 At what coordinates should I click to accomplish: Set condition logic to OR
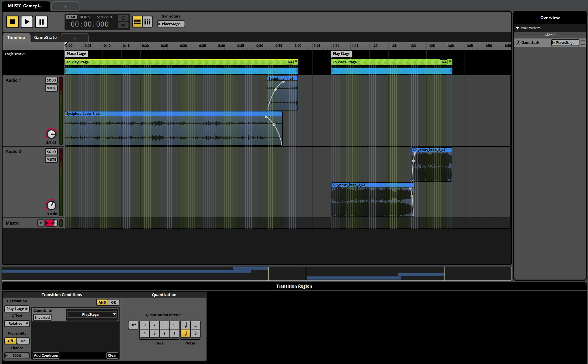pyautogui.click(x=114, y=302)
